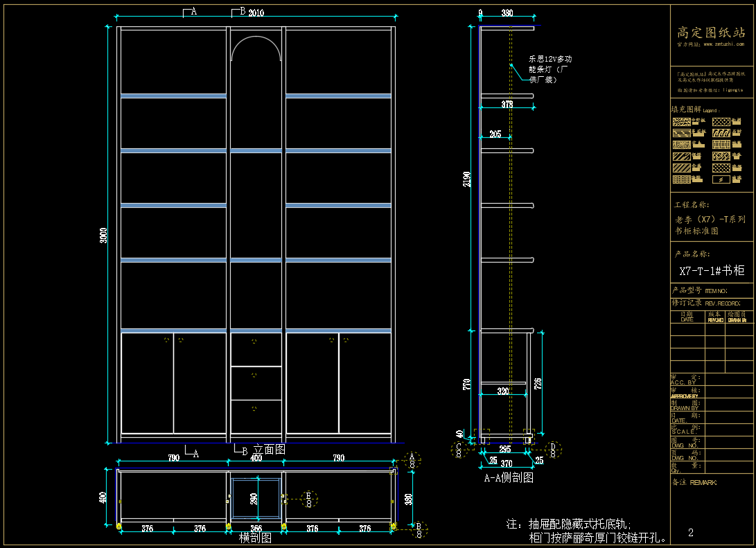Select the LED strip light annotation text
The image size is (756, 548).
click(550, 69)
